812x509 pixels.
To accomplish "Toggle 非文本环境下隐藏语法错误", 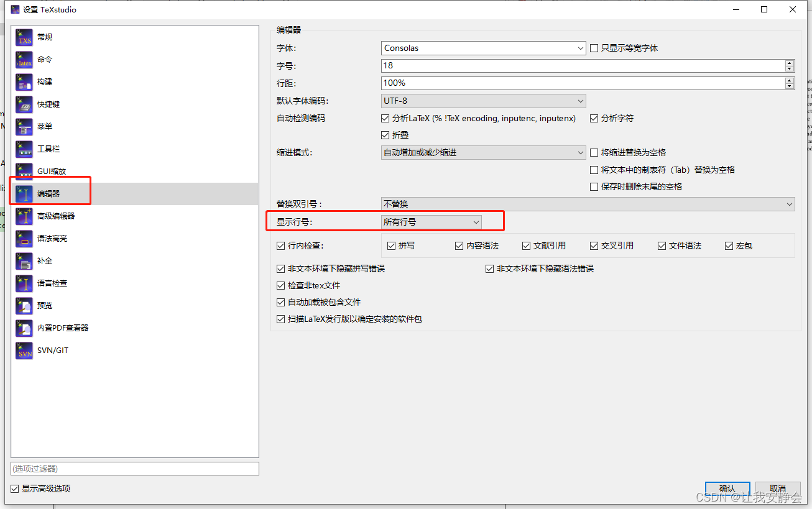I will 489,268.
